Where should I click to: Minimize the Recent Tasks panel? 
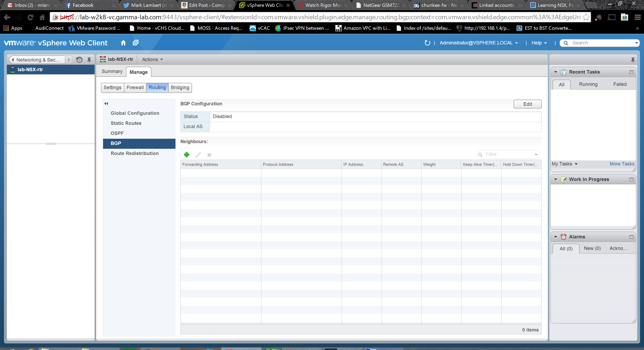point(631,72)
